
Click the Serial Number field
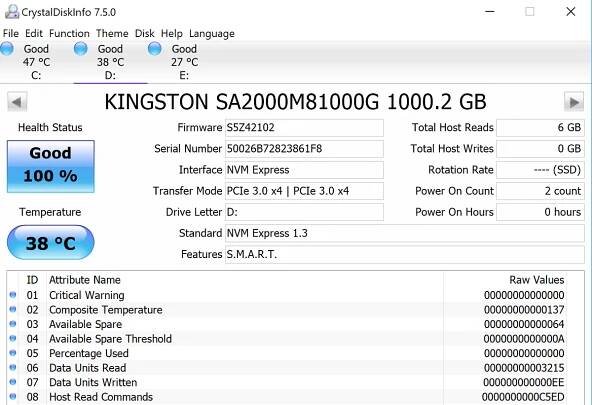click(304, 149)
